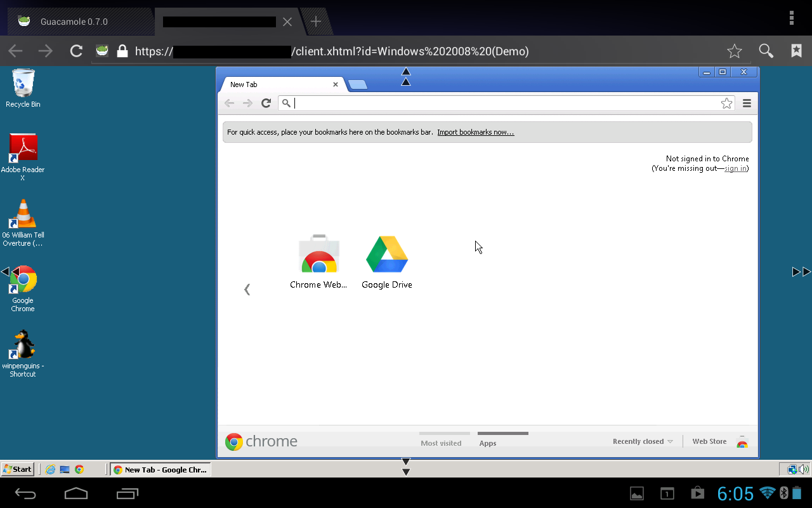
Task: Open the Chrome hamburger menu in the remote window
Action: click(x=747, y=104)
